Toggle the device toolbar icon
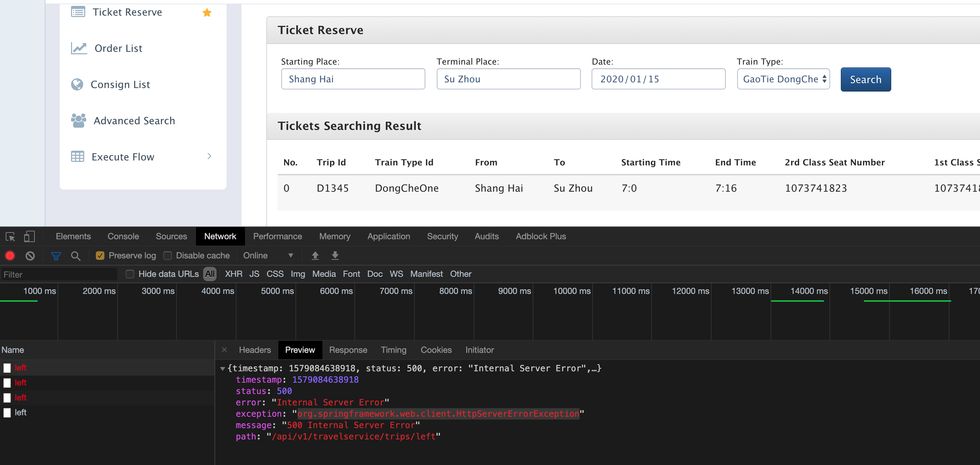This screenshot has height=465, width=980. click(29, 236)
